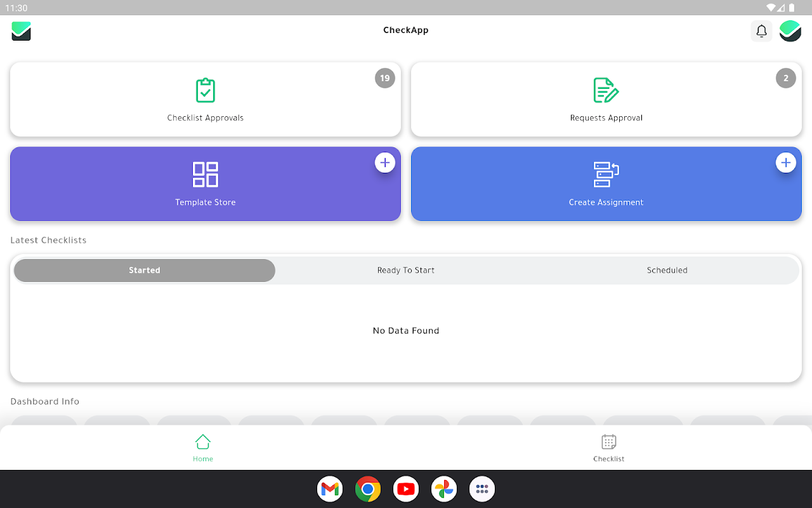Click the Checklist Approvals clipboard icon
This screenshot has width=812, height=508.
click(x=206, y=90)
